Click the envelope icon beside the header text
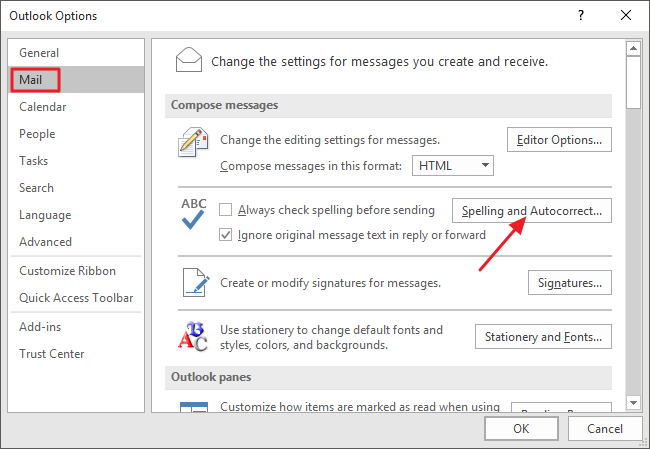Image resolution: width=650 pixels, height=449 pixels. (189, 60)
